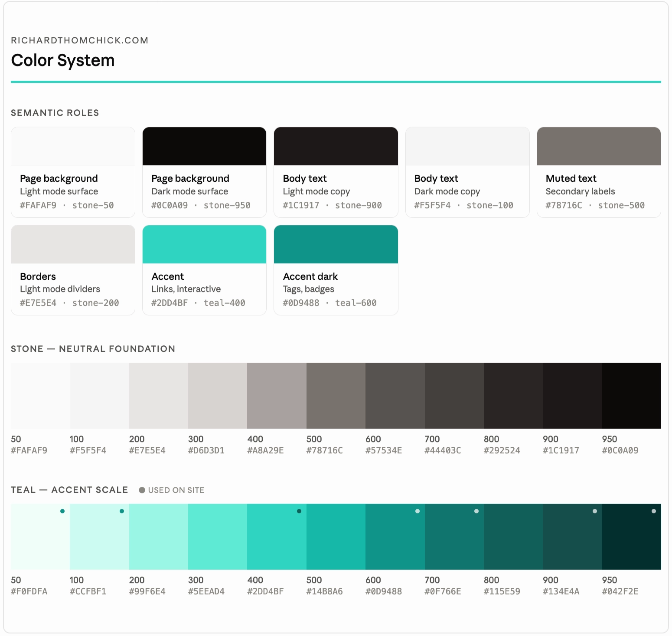Click the stone 700 scale block
This screenshot has width=672, height=636.
click(454, 396)
